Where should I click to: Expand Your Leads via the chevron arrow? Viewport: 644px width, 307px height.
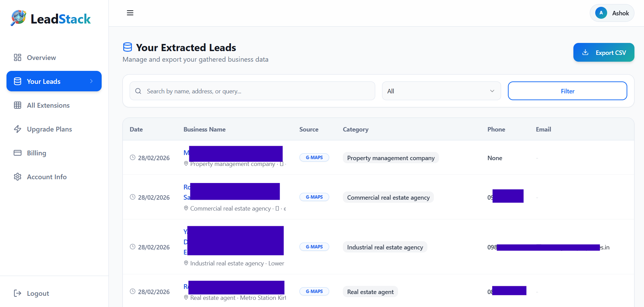pyautogui.click(x=91, y=81)
